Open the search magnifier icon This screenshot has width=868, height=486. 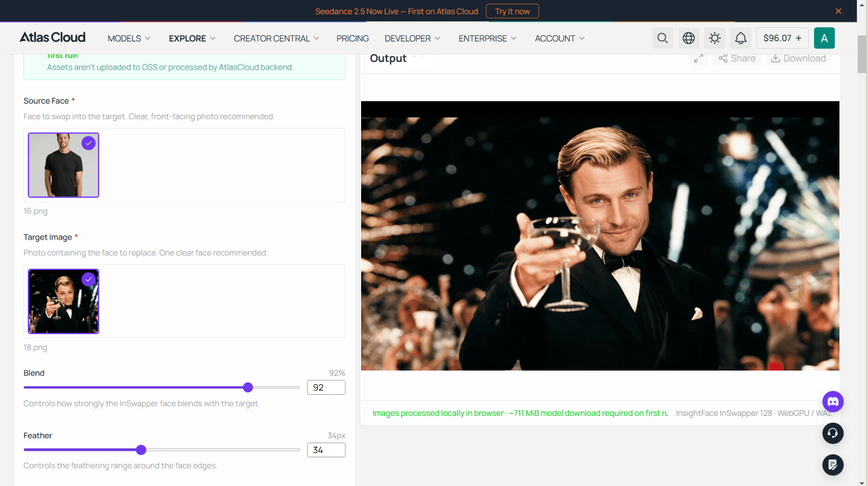[663, 38]
